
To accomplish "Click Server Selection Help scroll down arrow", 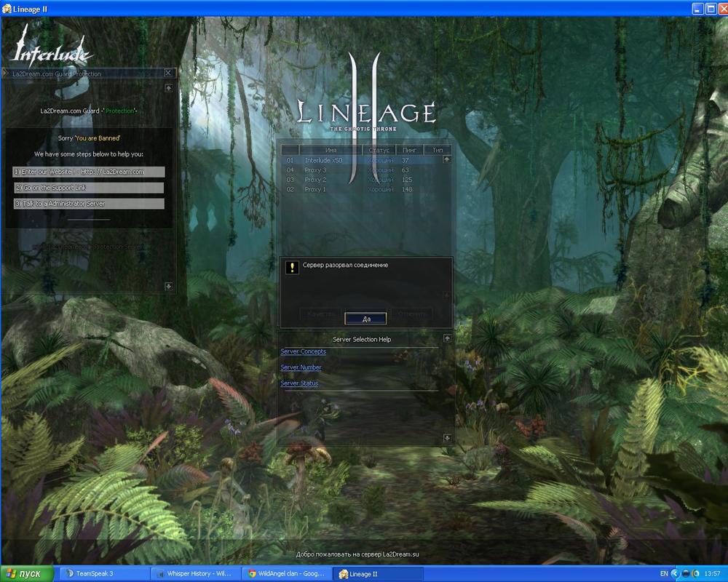I will (446, 438).
